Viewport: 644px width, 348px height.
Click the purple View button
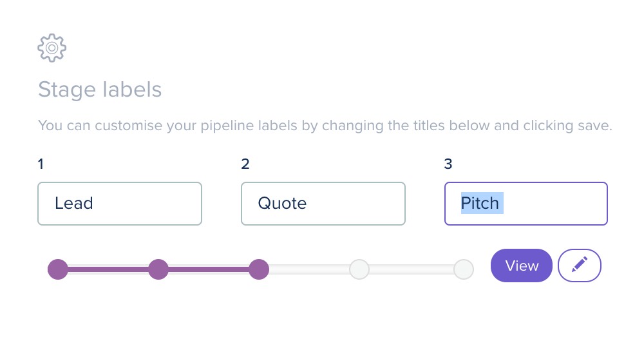[x=522, y=266]
